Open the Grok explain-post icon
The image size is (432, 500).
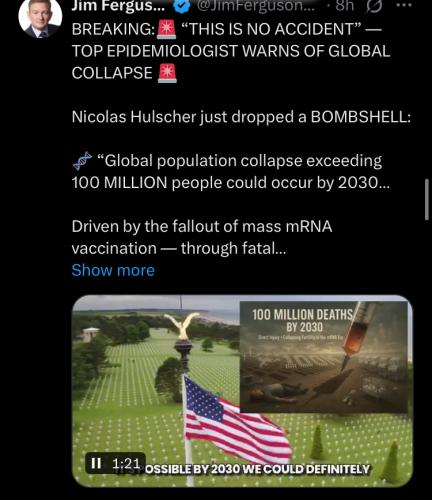374,6
